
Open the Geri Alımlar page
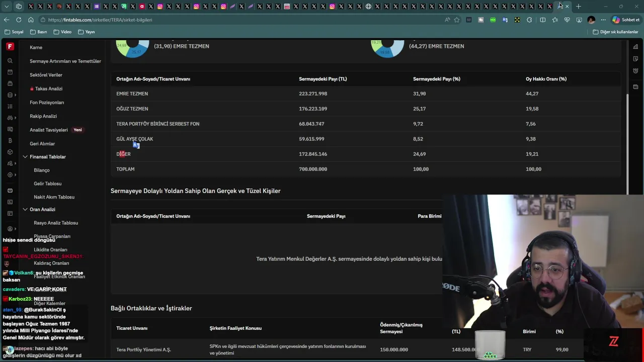pos(42,144)
